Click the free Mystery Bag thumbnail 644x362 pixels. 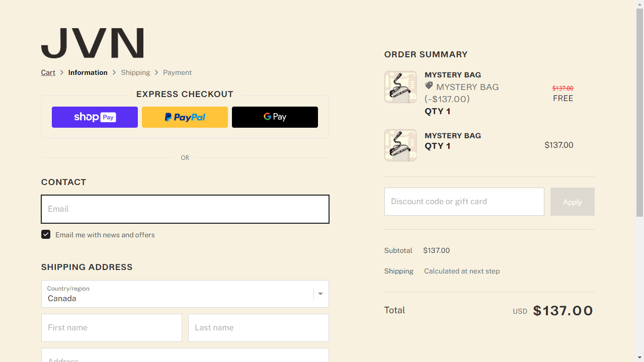[x=400, y=87]
